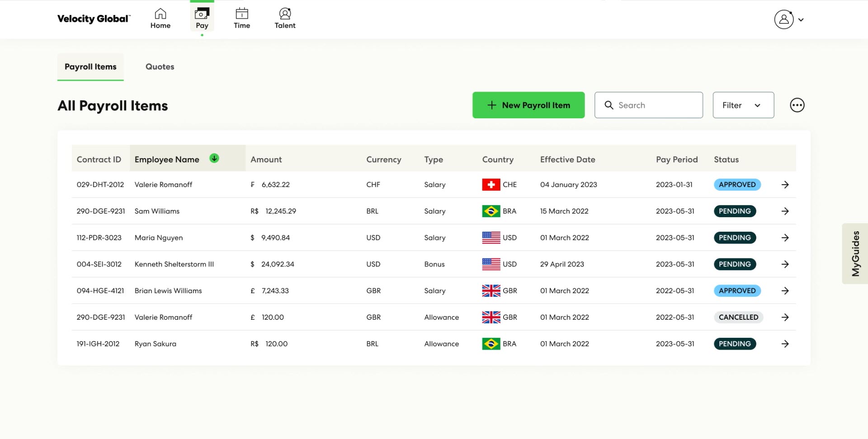This screenshot has height=439, width=868.
Task: Click the user profile avatar icon
Action: coord(784,19)
